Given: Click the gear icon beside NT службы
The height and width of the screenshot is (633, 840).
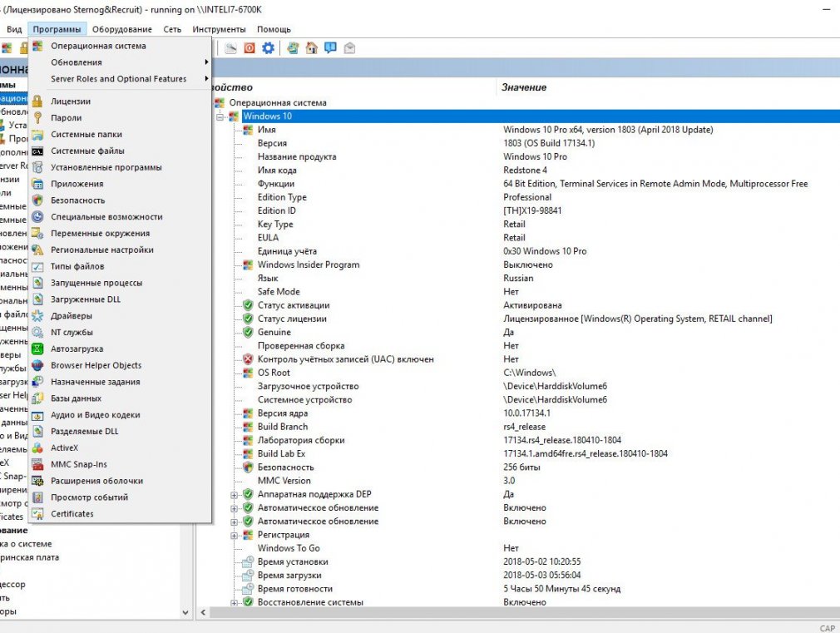Looking at the screenshot, I should click(37, 333).
